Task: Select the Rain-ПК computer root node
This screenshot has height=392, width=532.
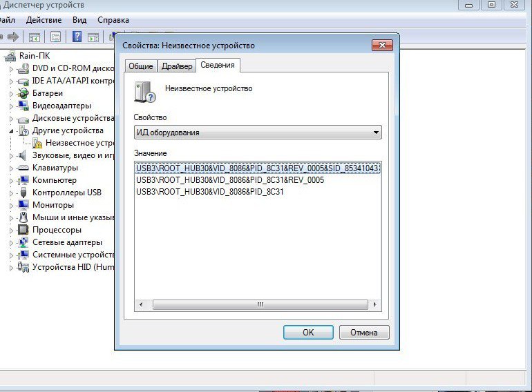Action: click(35, 56)
